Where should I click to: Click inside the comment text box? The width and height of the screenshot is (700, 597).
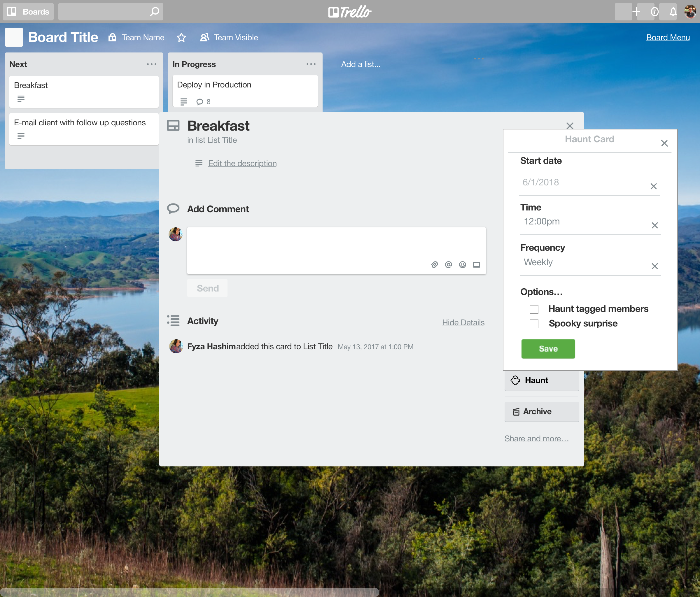tap(337, 251)
